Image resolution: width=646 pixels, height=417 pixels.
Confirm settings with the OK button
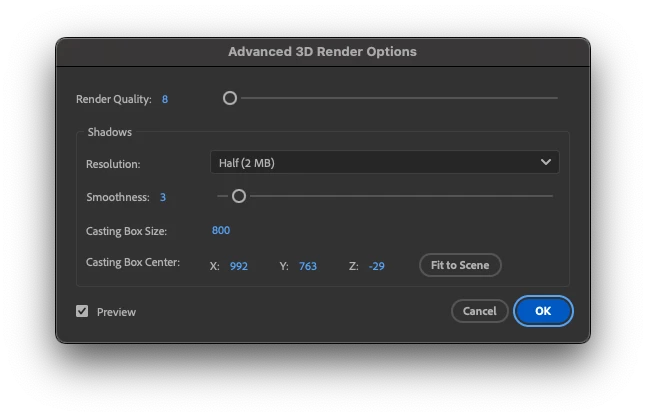point(543,311)
